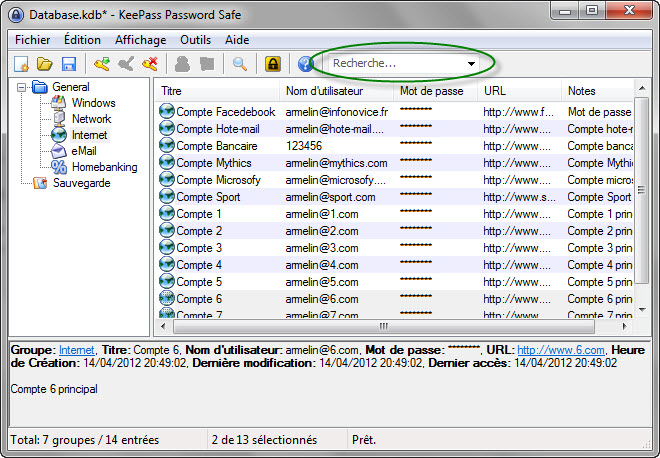The height and width of the screenshot is (458, 660).
Task: Select the Network group label
Action: click(x=91, y=119)
